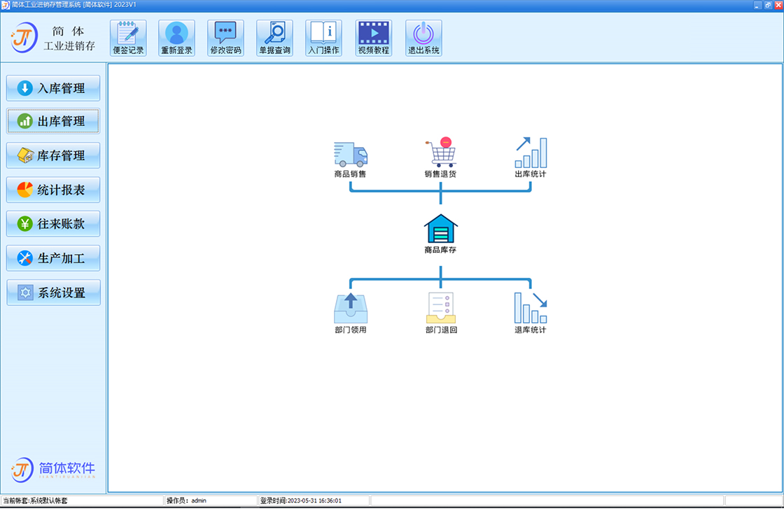Close the application window
Viewport: 784px width, 532px height.
pyautogui.click(x=778, y=5)
